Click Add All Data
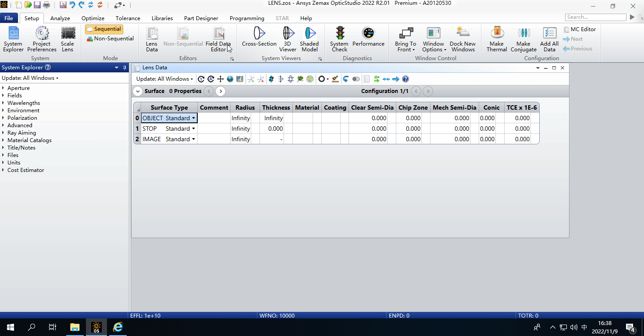 [549, 39]
